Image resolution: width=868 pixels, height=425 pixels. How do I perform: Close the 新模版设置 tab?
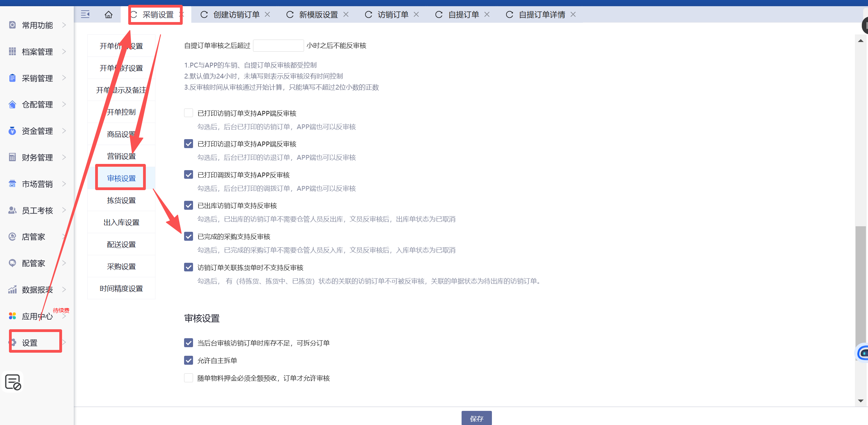coord(346,14)
